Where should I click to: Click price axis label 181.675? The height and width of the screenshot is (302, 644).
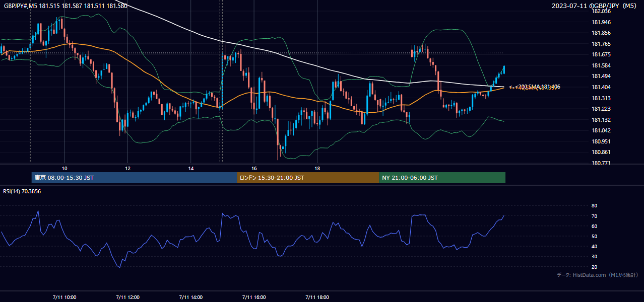pos(601,54)
